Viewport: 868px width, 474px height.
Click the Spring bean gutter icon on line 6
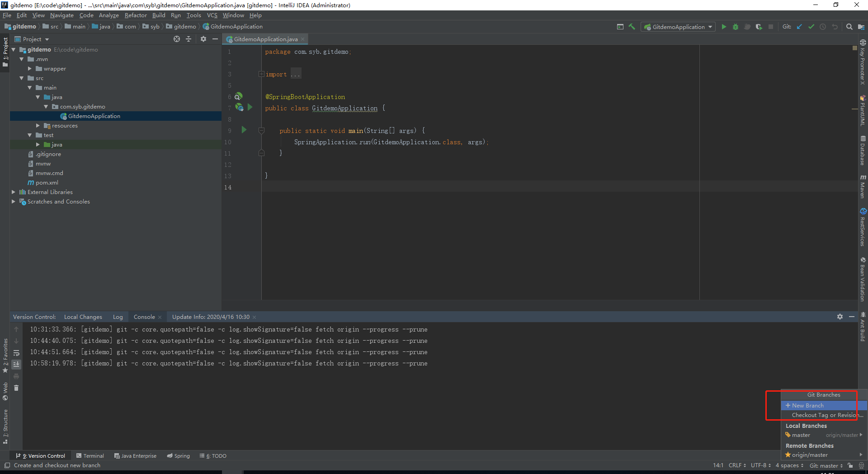click(238, 96)
